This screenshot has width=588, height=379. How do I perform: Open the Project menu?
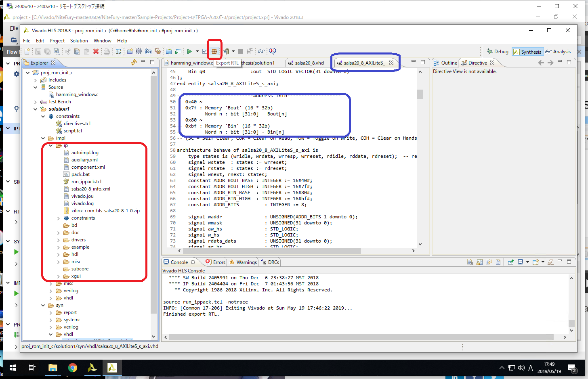pos(57,41)
